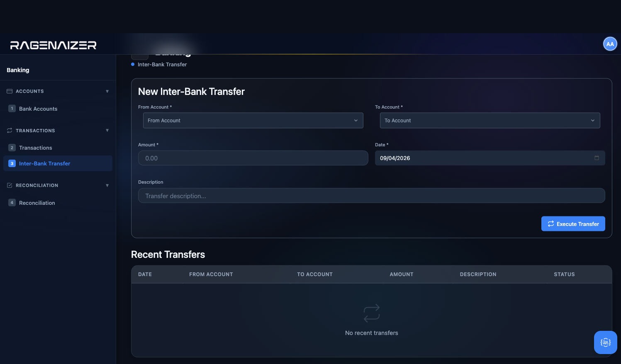The height and width of the screenshot is (364, 621).
Task: Click the FROM ACCOUNT column header
Action: (x=211, y=274)
